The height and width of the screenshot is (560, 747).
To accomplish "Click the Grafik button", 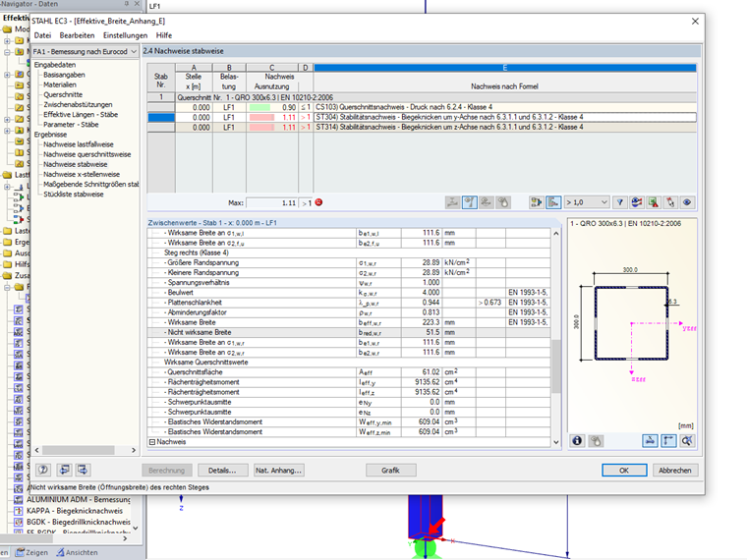I will click(x=390, y=471).
